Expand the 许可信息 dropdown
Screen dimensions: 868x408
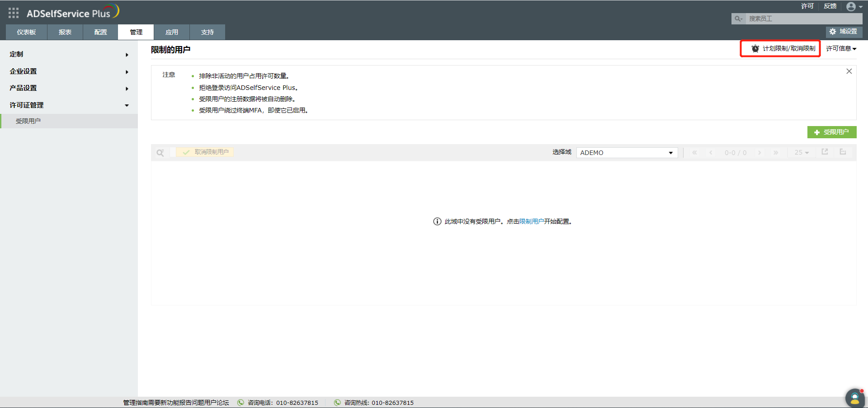[841, 48]
